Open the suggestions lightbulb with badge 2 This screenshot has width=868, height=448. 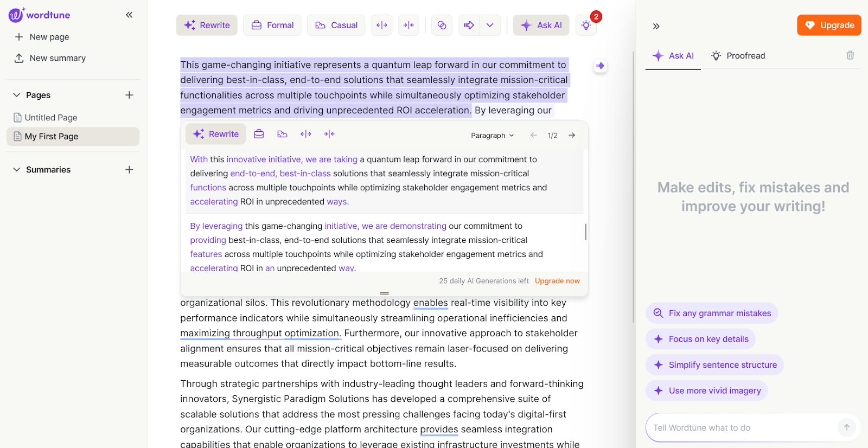[x=586, y=25]
